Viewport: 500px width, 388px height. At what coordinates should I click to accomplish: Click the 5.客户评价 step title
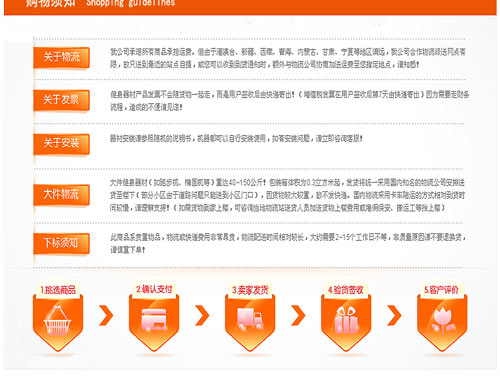tap(442, 290)
